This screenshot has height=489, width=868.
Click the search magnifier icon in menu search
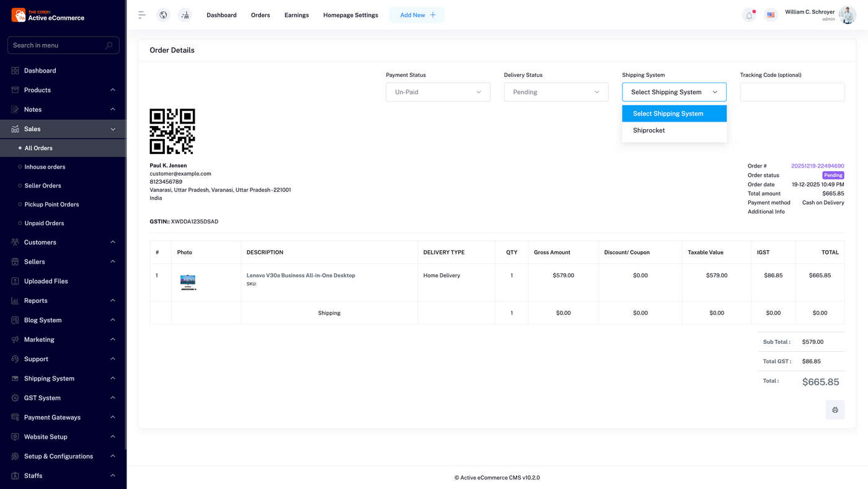[x=109, y=45]
